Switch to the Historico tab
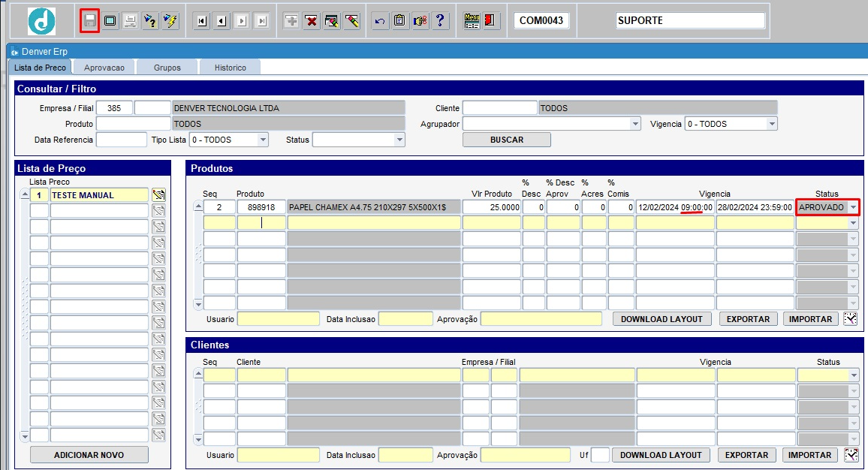Viewport: 868px width, 470px height. (x=231, y=68)
